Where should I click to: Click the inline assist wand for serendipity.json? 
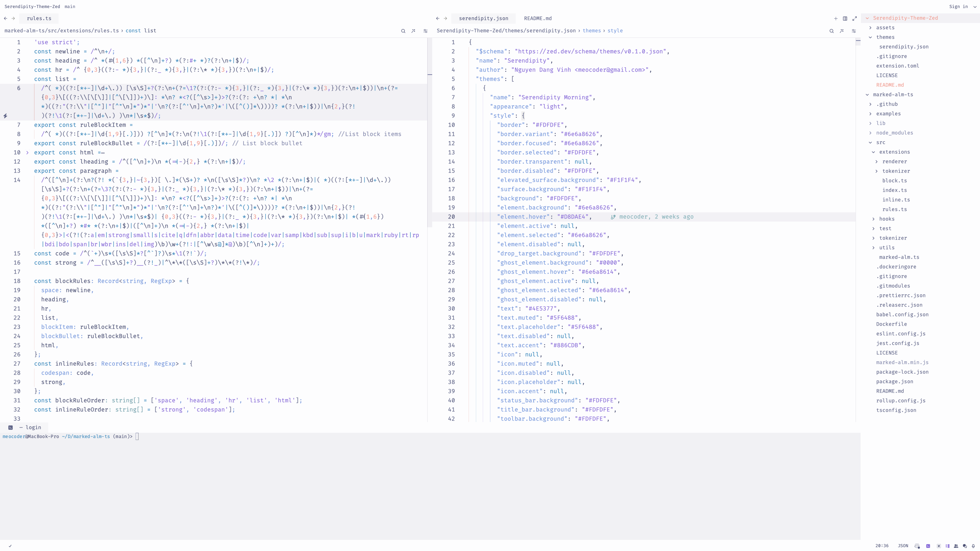tap(842, 31)
